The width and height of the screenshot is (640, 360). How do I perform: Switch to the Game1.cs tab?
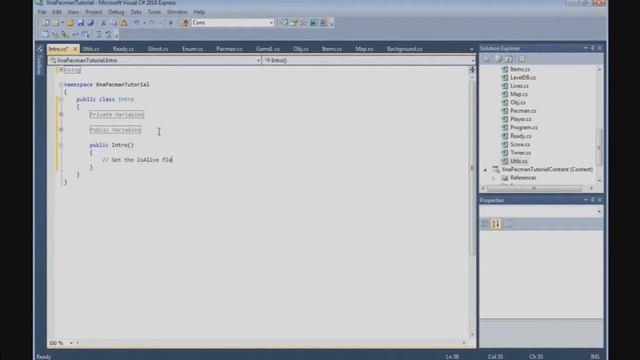[x=268, y=49]
